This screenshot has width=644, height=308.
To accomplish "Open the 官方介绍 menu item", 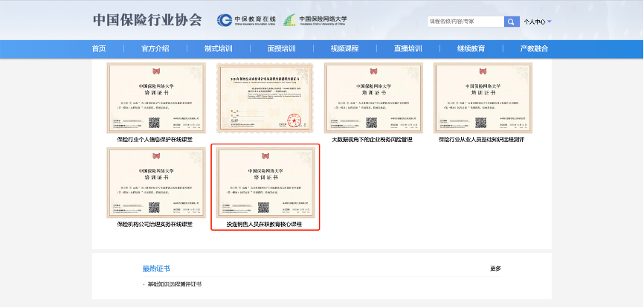I will (155, 49).
